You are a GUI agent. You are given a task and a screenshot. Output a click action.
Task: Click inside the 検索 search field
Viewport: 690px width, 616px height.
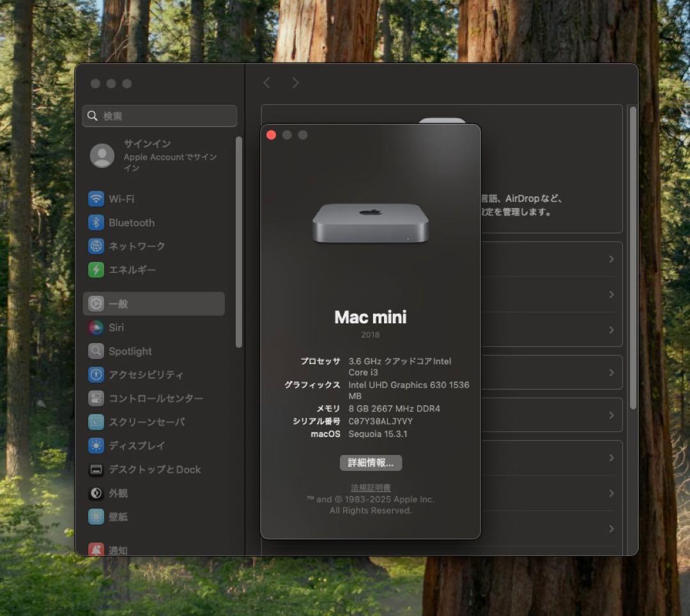coord(160,116)
